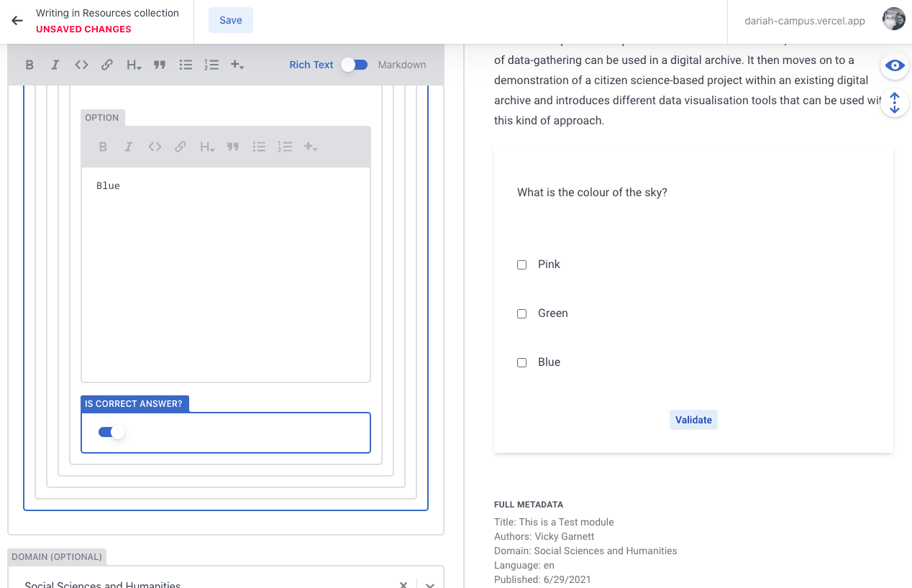This screenshot has width=912, height=588.
Task: Apply italic in the top editor toolbar
Action: coord(55,65)
